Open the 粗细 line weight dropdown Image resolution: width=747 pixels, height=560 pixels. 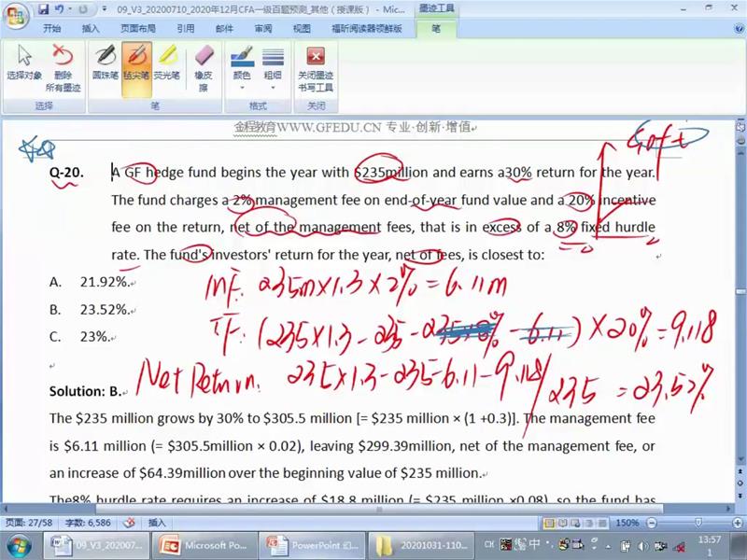click(x=273, y=67)
